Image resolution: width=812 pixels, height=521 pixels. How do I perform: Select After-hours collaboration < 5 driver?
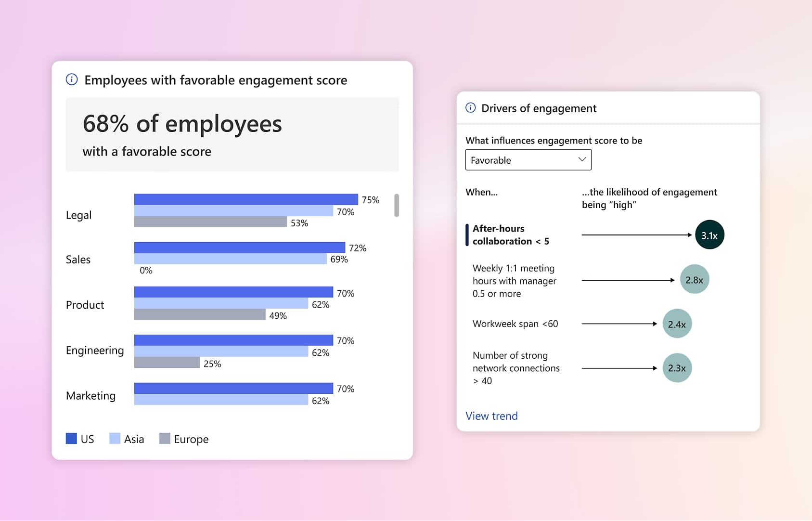point(511,235)
